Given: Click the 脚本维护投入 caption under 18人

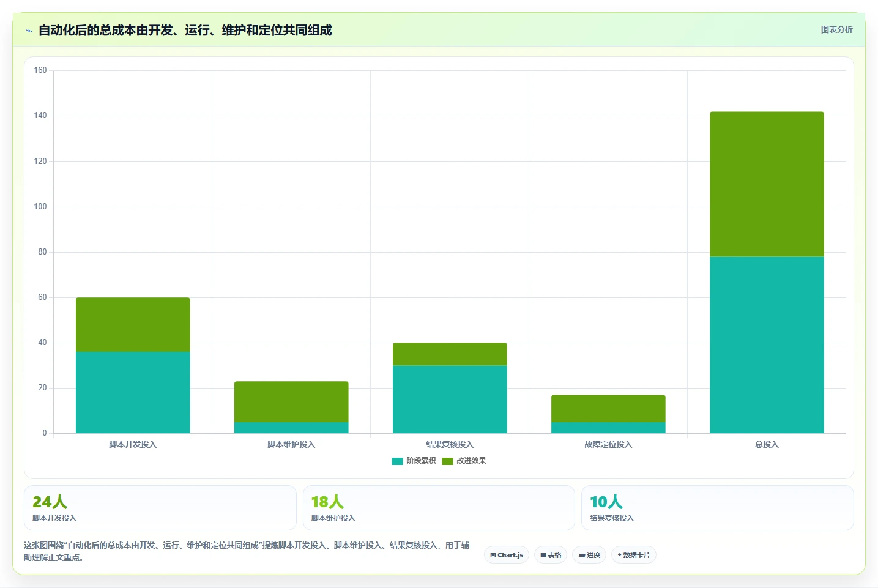Looking at the screenshot, I should tap(333, 518).
